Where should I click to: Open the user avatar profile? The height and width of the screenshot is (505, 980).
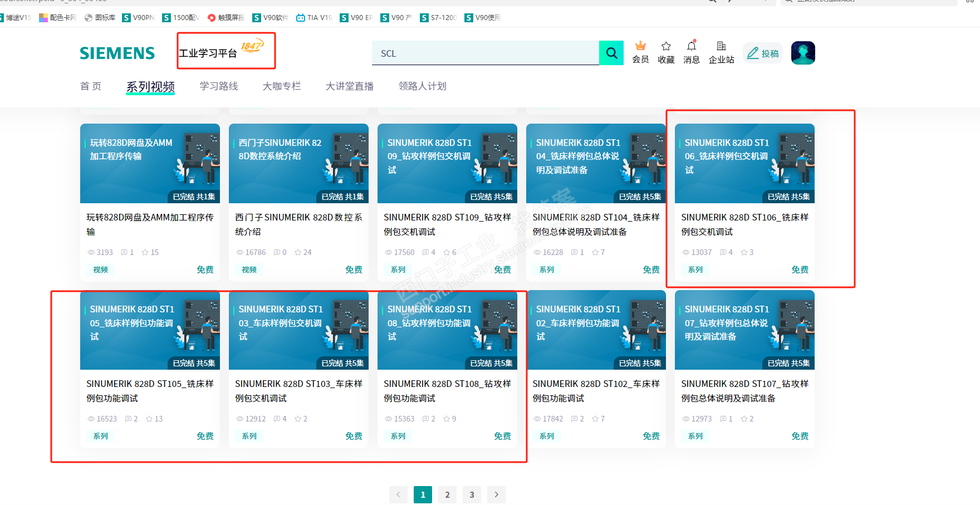(803, 53)
